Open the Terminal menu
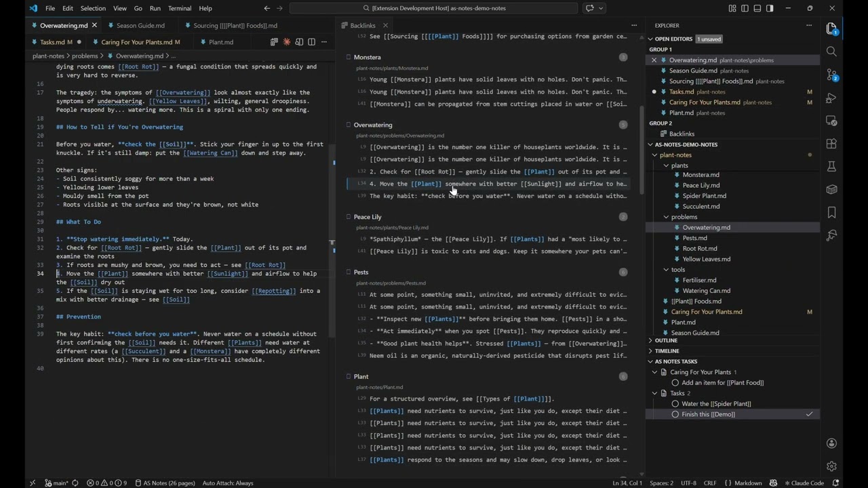868x488 pixels. pos(180,8)
